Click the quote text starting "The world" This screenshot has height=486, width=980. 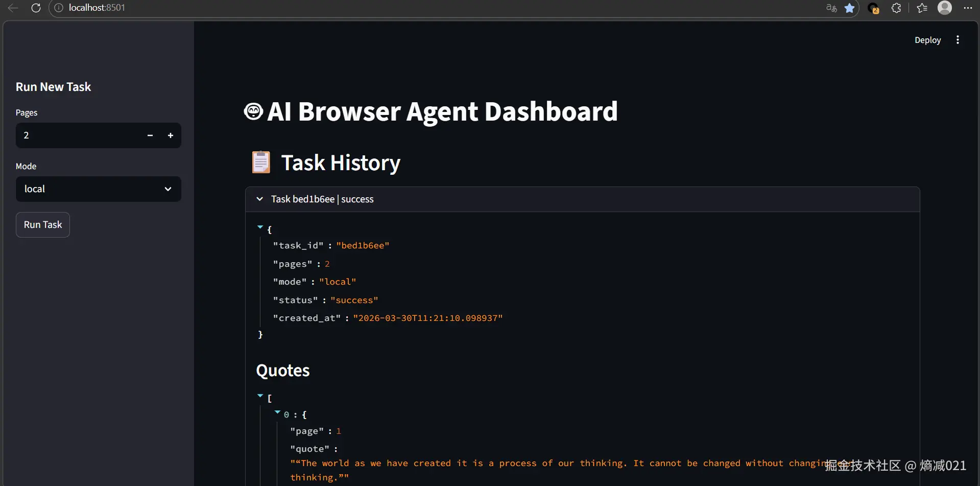tap(571, 470)
